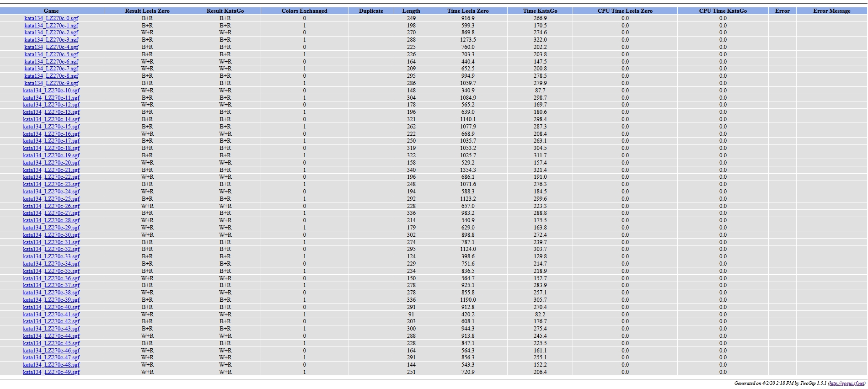
Task: Click the Length column header
Action: (x=411, y=11)
